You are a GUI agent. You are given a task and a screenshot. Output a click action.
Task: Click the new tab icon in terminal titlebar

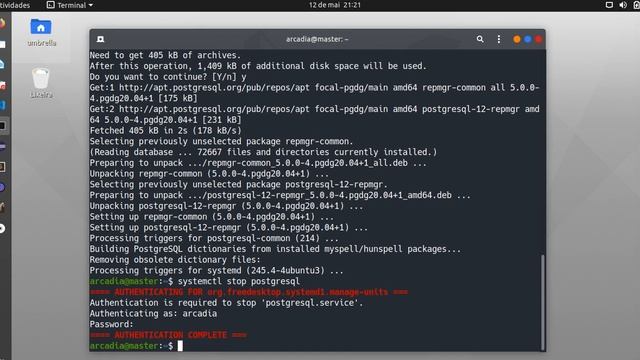click(x=100, y=39)
